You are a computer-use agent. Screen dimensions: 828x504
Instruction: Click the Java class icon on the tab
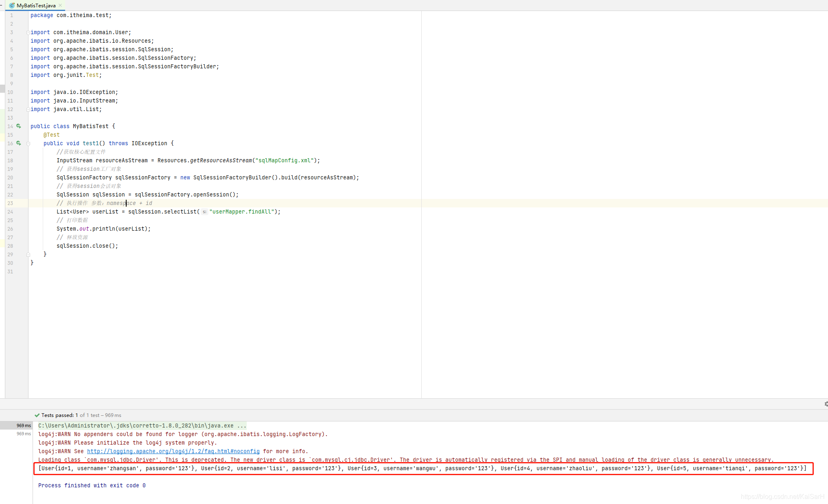pos(12,5)
